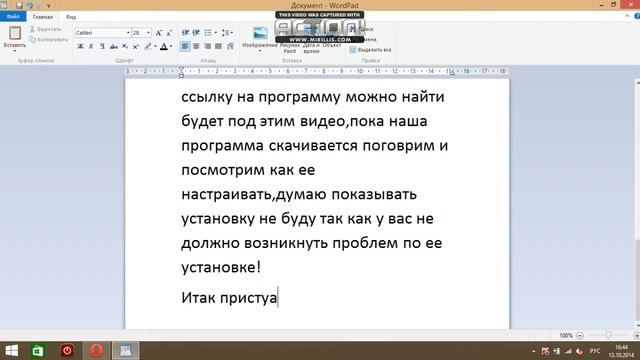Open the Windows Start button
This screenshot has width=640, height=360.
(x=11, y=351)
